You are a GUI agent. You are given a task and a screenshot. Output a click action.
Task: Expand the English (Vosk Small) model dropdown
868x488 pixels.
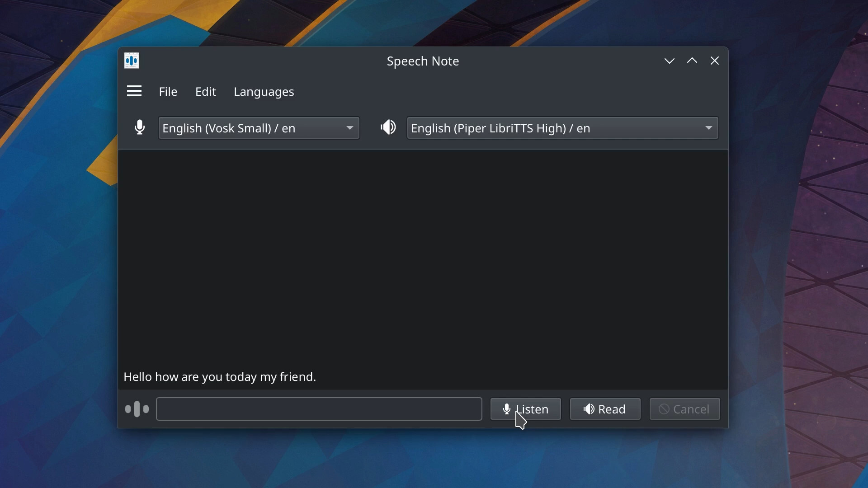point(259,128)
